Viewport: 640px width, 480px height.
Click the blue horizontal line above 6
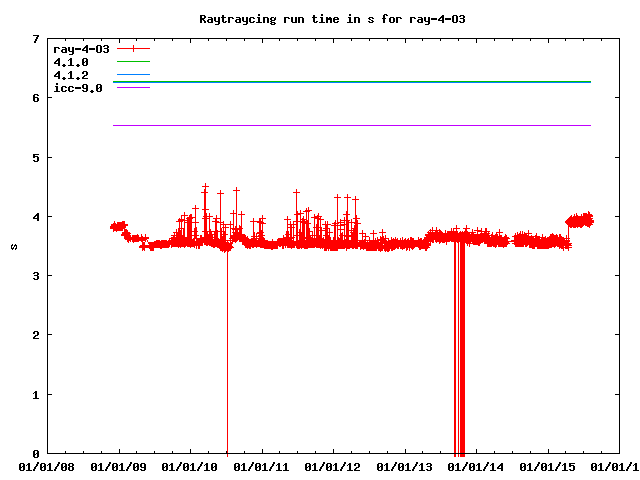(x=350, y=82)
